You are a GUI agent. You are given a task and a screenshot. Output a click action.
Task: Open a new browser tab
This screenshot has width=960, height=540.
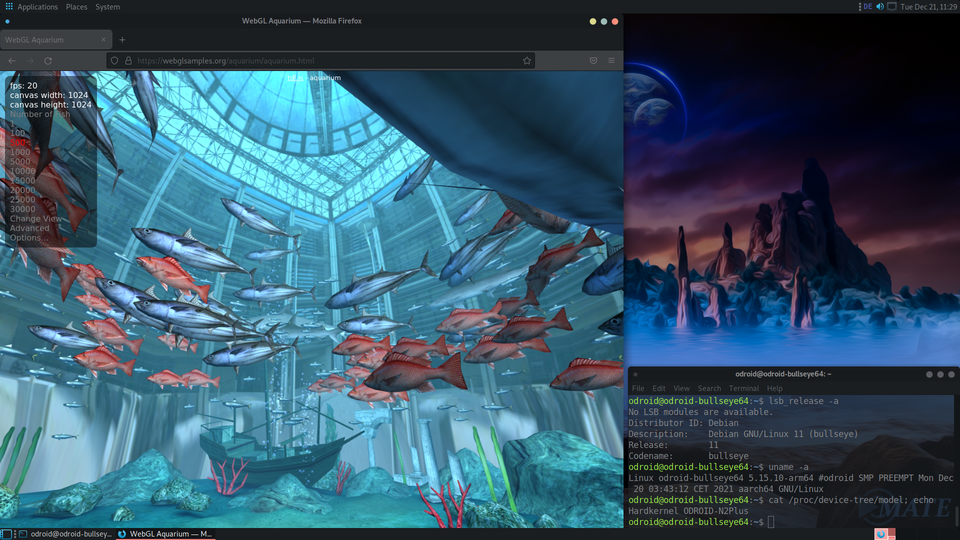122,40
